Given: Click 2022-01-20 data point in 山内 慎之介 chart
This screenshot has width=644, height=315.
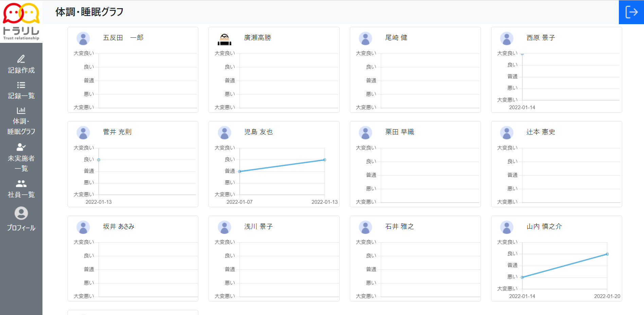Looking at the screenshot, I should click(x=607, y=254).
